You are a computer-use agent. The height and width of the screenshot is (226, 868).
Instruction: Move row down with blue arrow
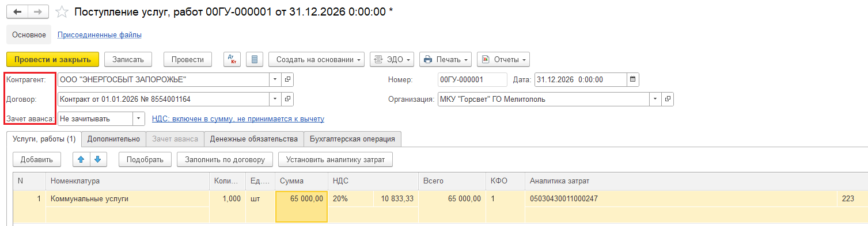97,159
